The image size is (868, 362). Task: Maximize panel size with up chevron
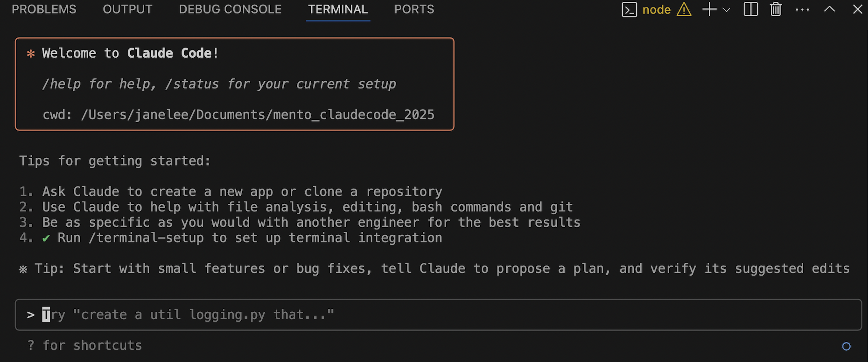829,9
